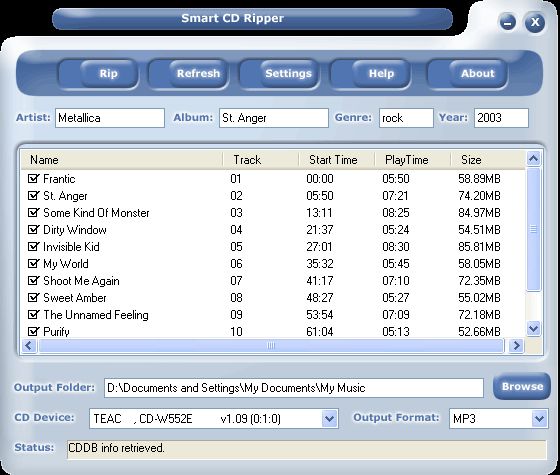
Task: Uncheck the Frantic track
Action: click(33, 178)
